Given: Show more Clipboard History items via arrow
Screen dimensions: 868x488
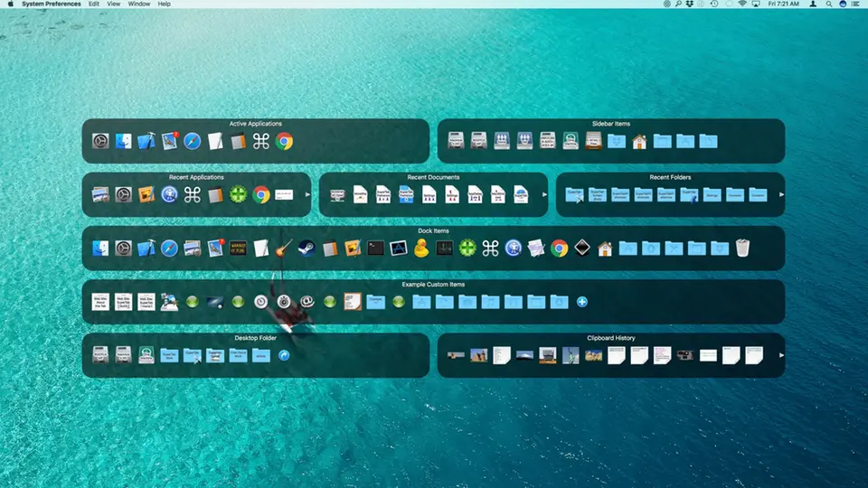Looking at the screenshot, I should coord(780,355).
